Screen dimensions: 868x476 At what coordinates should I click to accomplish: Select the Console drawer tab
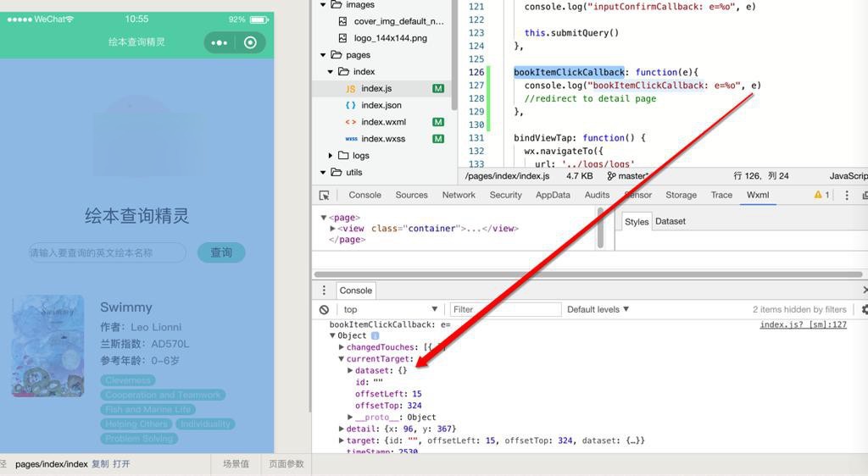(355, 291)
